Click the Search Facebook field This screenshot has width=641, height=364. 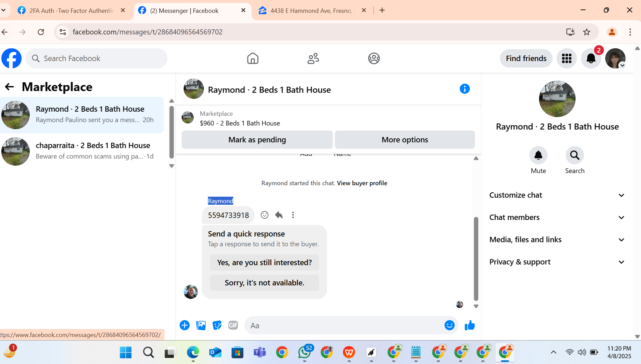pyautogui.click(x=97, y=58)
